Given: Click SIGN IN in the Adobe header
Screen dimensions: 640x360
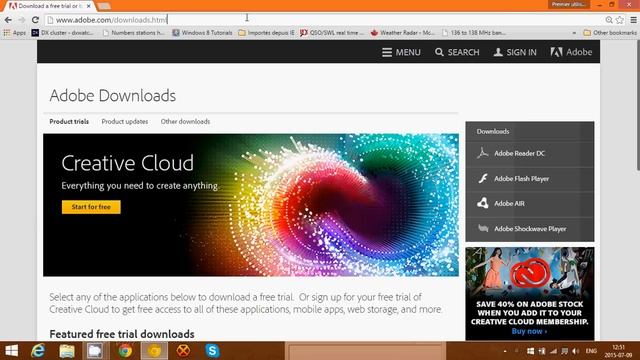Looking at the screenshot, I should click(515, 52).
